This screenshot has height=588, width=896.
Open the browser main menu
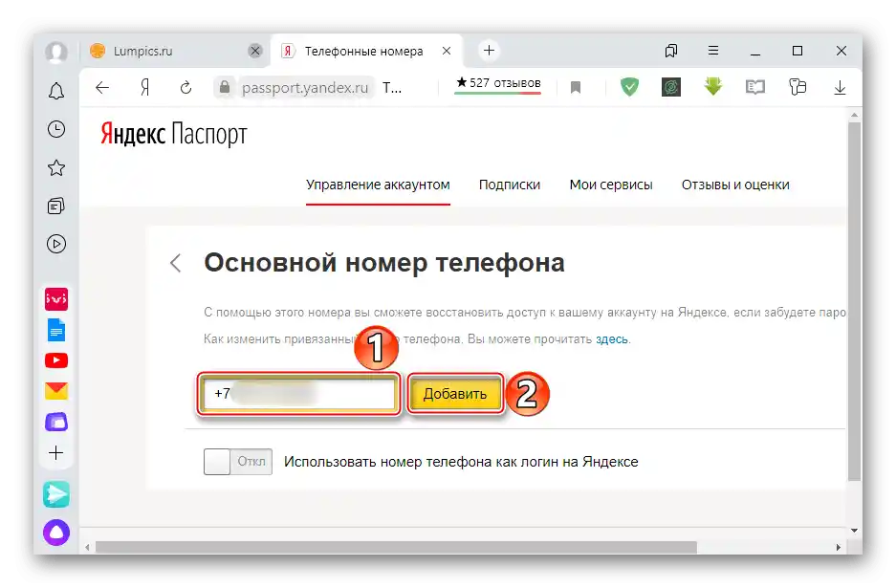tap(713, 51)
